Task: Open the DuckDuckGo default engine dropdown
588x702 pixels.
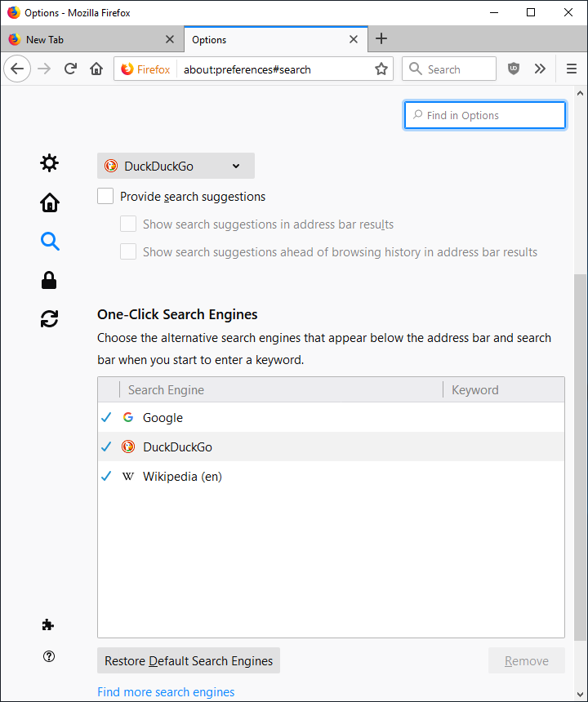Action: pyautogui.click(x=176, y=166)
